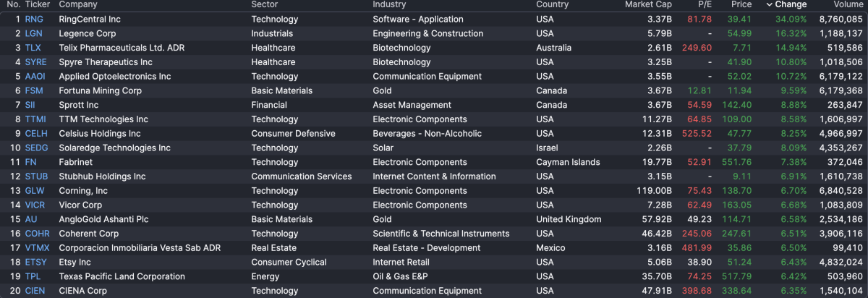Click the CIEN ticker symbol
868x298 pixels.
pos(35,291)
